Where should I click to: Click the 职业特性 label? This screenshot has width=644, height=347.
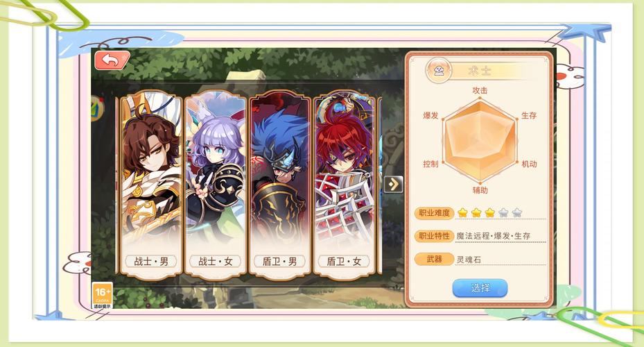pos(434,236)
